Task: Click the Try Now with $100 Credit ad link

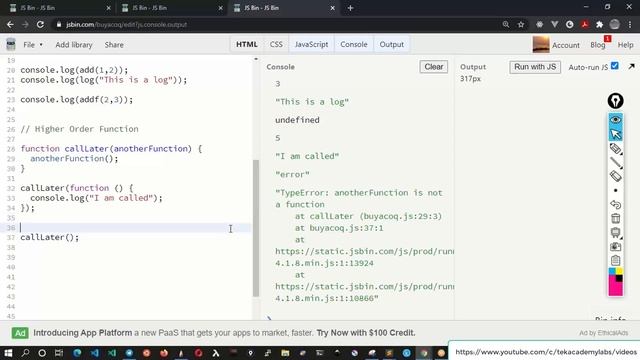Action: 366,333
